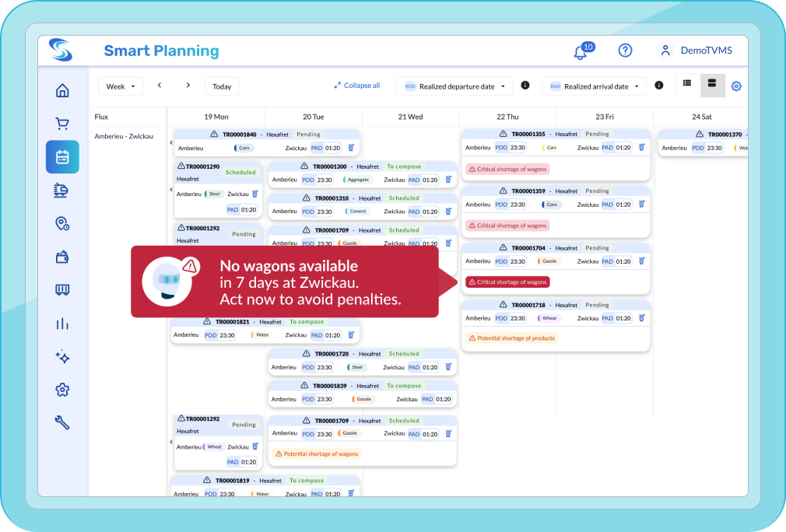Click the Collapse all link

coord(357,86)
